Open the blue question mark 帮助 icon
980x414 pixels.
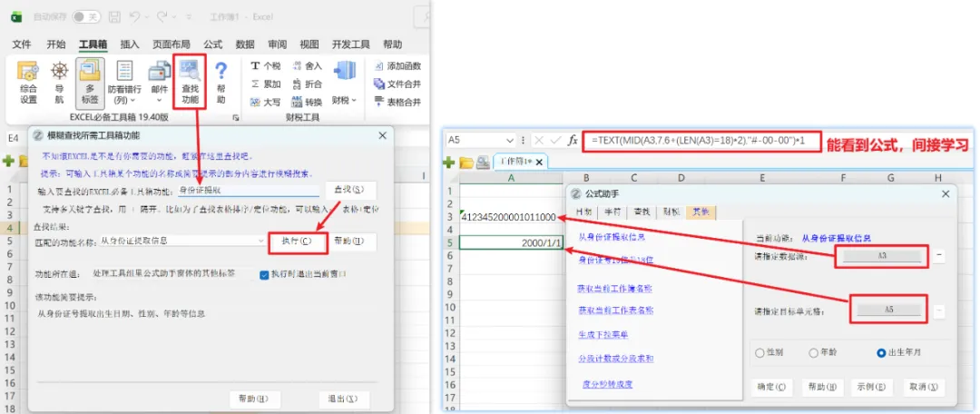pyautogui.click(x=221, y=82)
